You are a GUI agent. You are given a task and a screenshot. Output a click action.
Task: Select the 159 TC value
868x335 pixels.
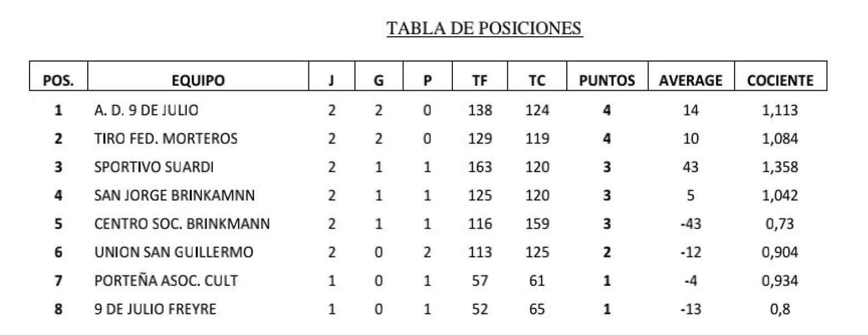pyautogui.click(x=537, y=224)
